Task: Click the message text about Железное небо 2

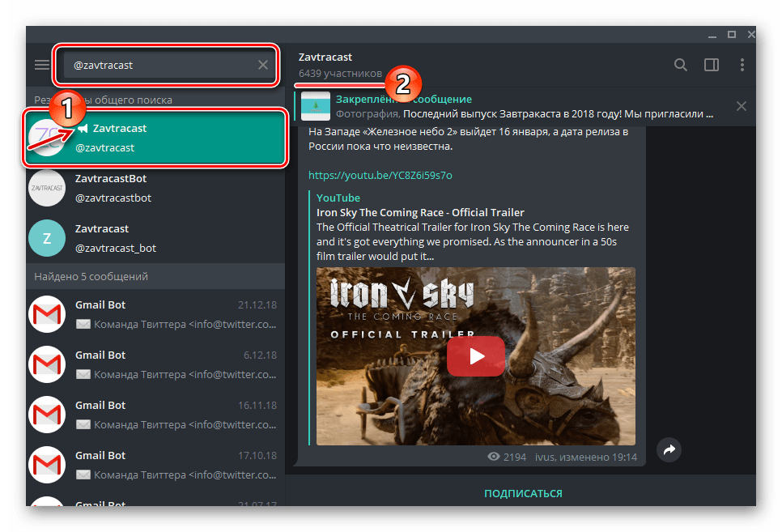Action: [x=468, y=139]
